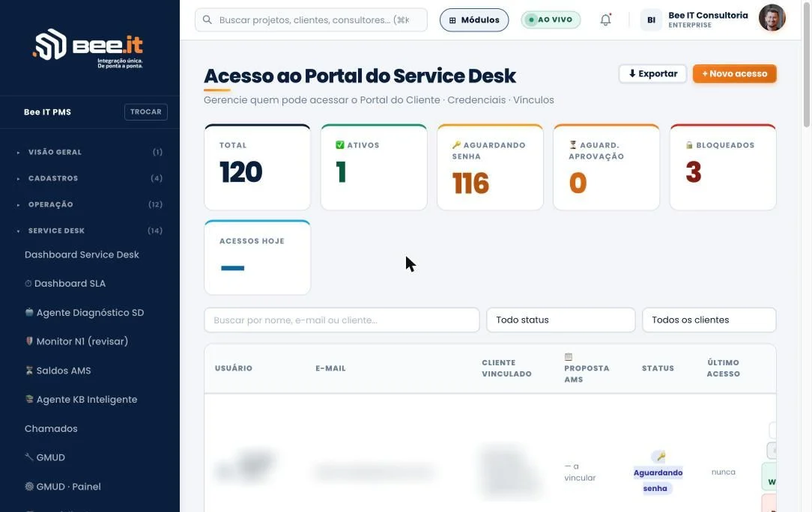The height and width of the screenshot is (512, 812).
Task: Open Dashboard Service Desk page
Action: coord(82,255)
